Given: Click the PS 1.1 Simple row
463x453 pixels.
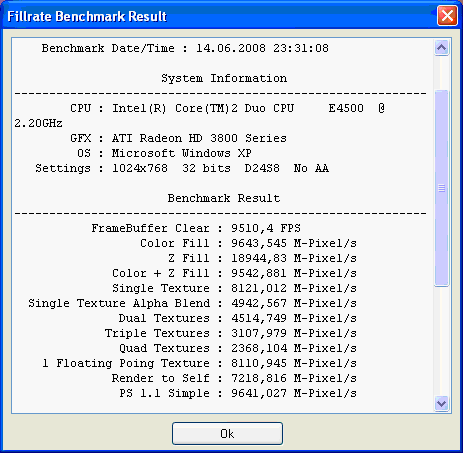Looking at the screenshot, I should [x=238, y=394].
